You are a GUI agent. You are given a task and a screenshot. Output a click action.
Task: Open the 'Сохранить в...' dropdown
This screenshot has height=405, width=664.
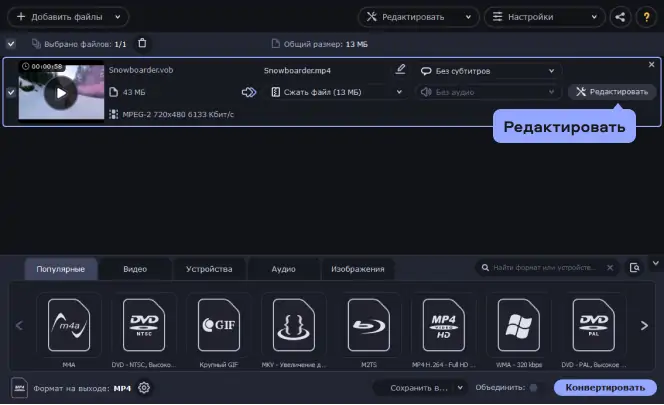[420, 388]
